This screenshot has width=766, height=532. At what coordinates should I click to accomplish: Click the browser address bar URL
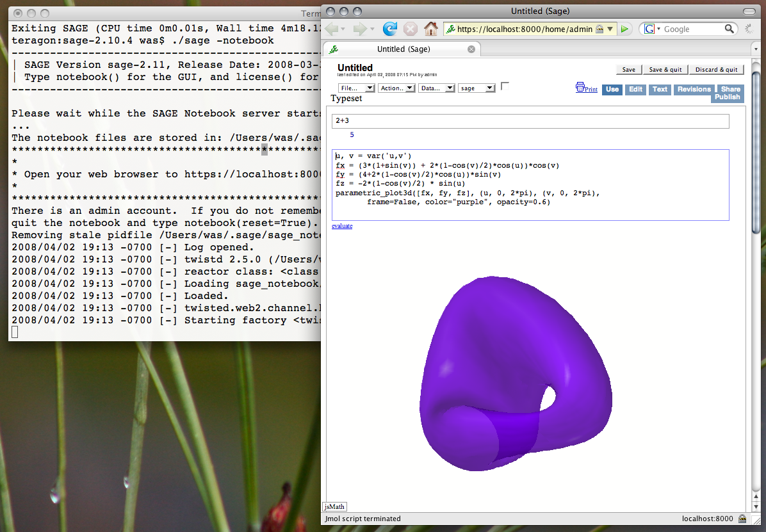coord(525,29)
